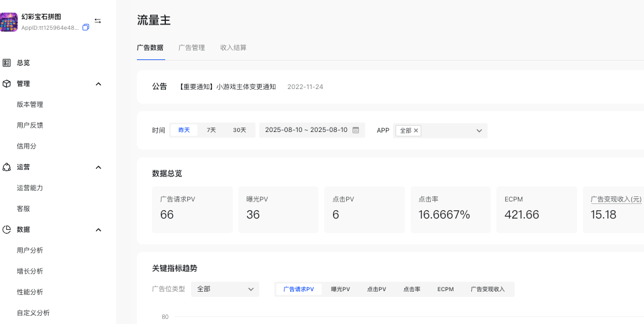Switch to the 广告管理 tab
This screenshot has width=644, height=324.
pos(191,47)
